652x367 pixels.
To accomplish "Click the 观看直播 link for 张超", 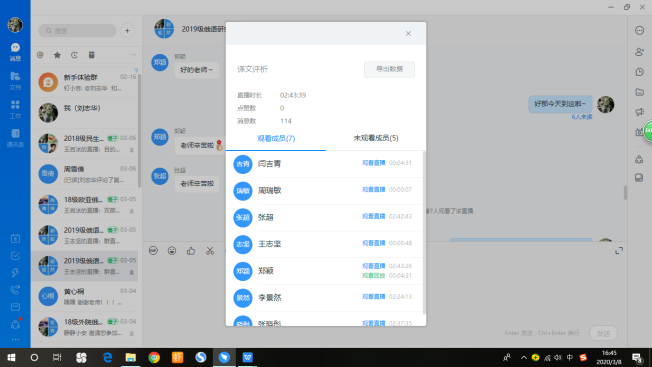I will tap(373, 217).
